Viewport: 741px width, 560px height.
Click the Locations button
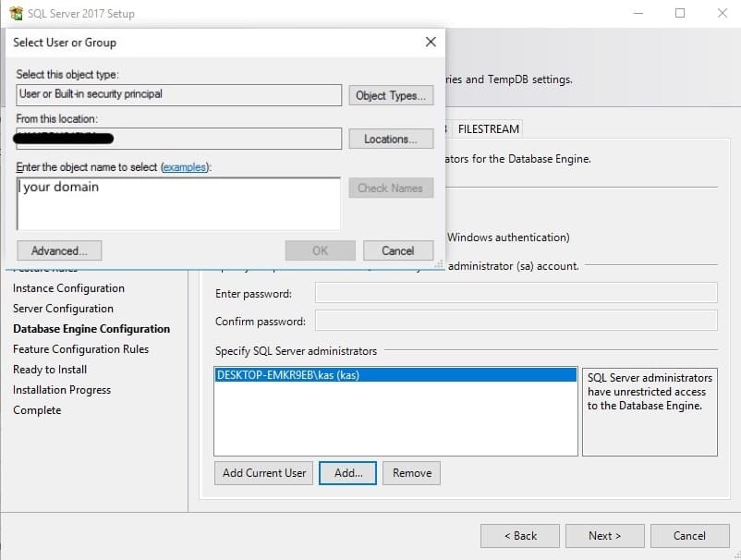coord(391,139)
